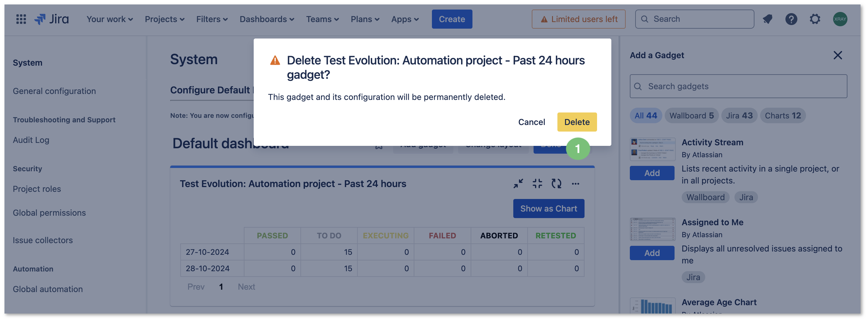Expand the Your work dropdown
The image size is (868, 321).
pos(109,19)
